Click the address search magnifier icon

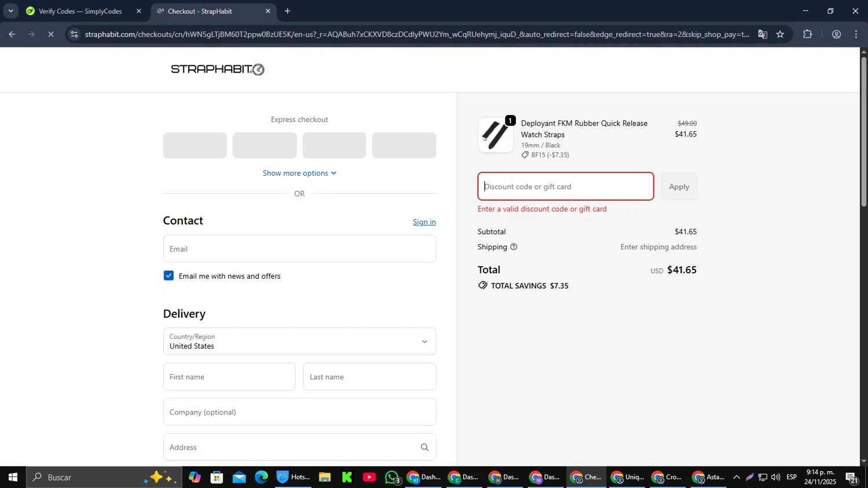tap(424, 447)
